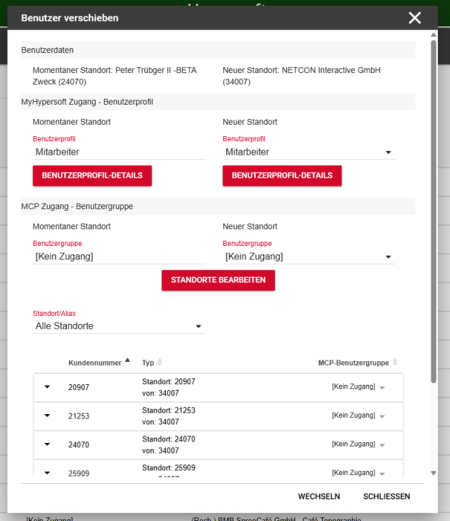Change MCP-Benutzergruppe for location 24070
Screen dimensions: 450x521
(358, 444)
